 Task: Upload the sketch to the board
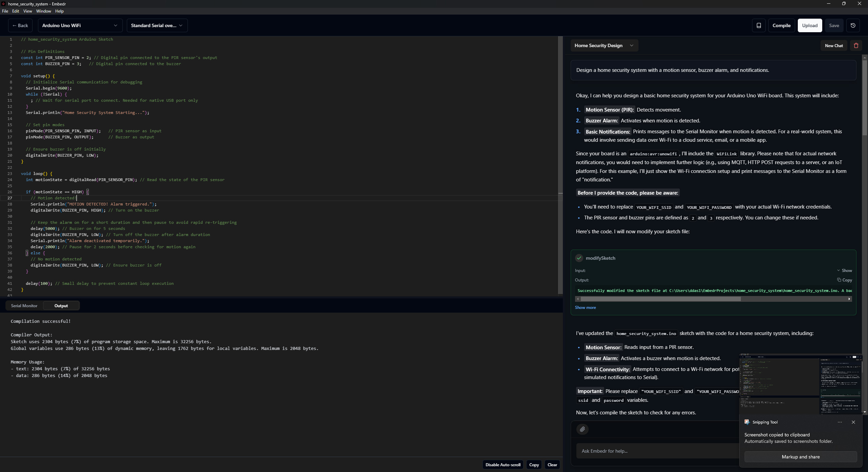tap(810, 25)
